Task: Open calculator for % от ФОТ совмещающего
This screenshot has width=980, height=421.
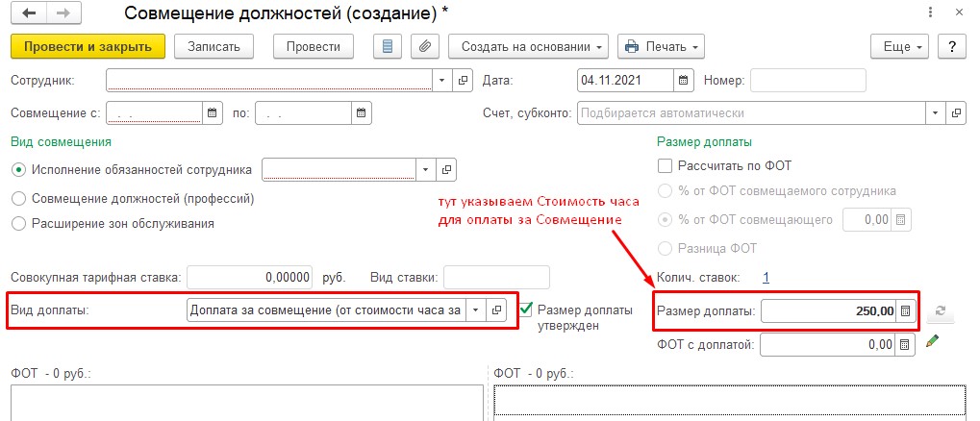Action: point(900,220)
